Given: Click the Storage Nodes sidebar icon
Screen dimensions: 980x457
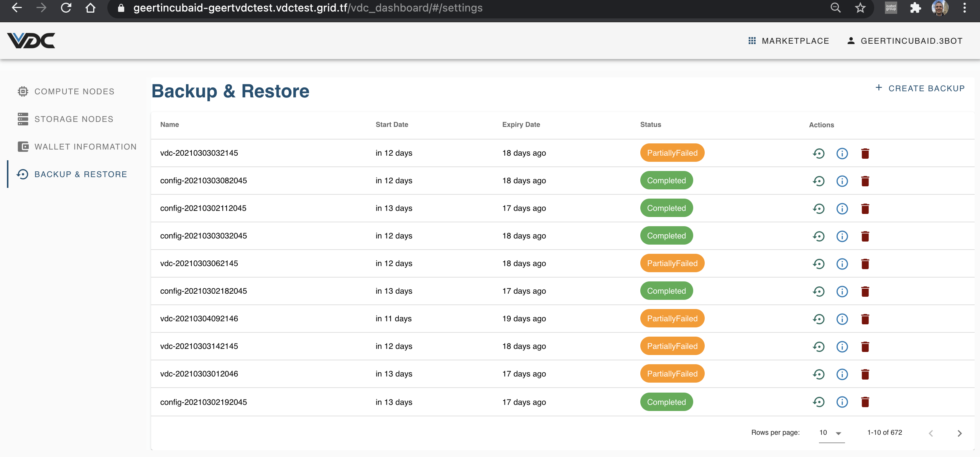Looking at the screenshot, I should tap(23, 119).
